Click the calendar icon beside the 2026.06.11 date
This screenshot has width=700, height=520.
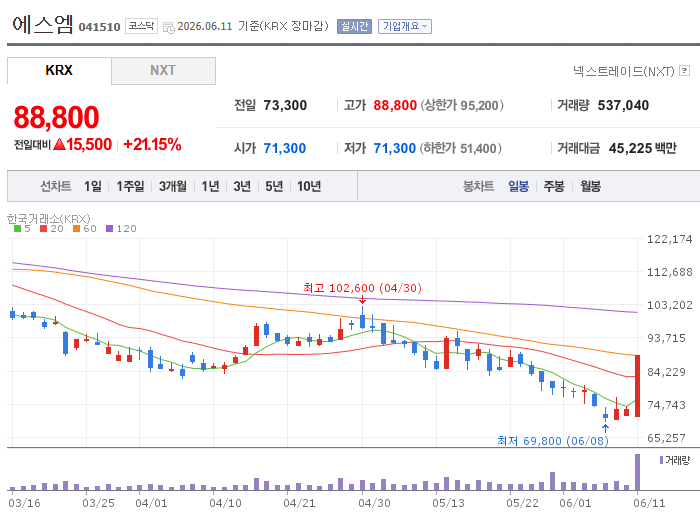[169, 27]
